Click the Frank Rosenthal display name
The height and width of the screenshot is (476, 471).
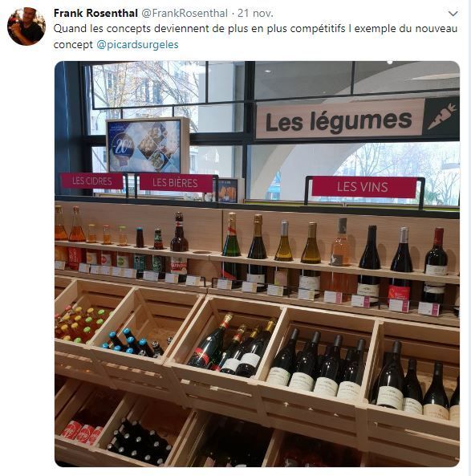pos(95,13)
